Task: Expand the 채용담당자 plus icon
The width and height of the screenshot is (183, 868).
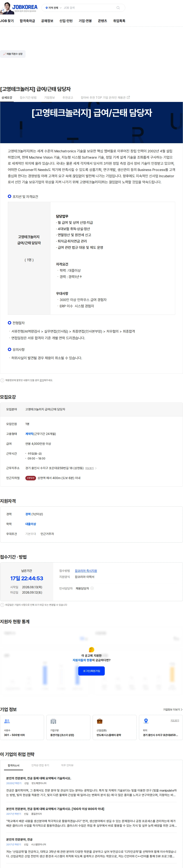Action: click(x=92, y=588)
